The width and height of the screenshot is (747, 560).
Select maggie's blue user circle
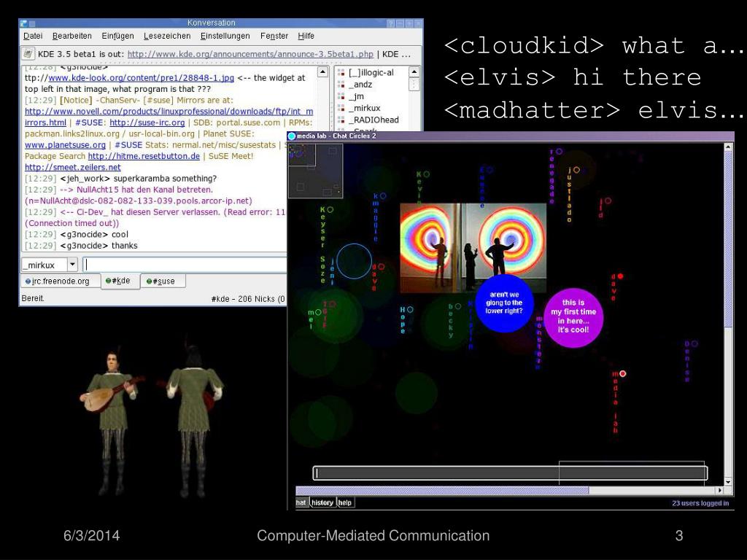(383, 195)
